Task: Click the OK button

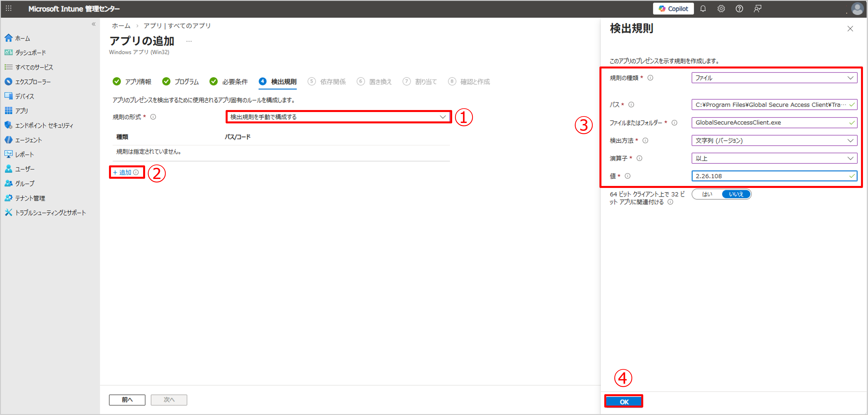Action: pyautogui.click(x=624, y=401)
